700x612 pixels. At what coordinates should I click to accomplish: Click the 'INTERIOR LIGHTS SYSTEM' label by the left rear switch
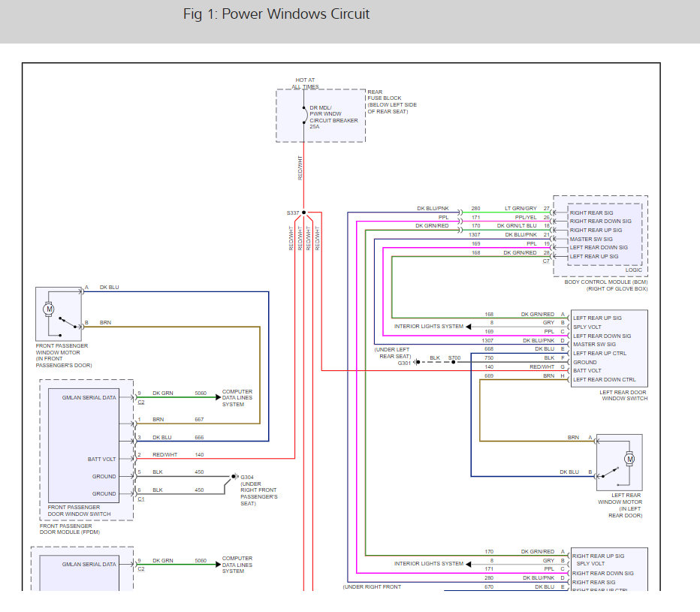point(429,327)
